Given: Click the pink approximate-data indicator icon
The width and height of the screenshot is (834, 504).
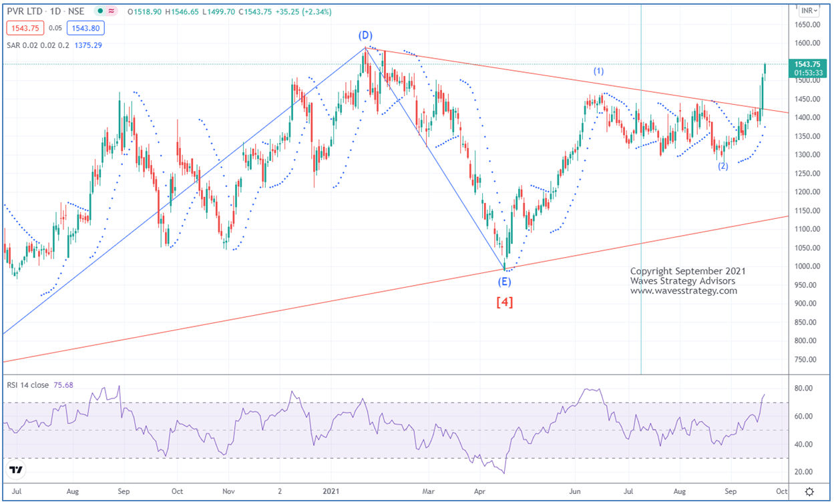Looking at the screenshot, I should click(112, 11).
